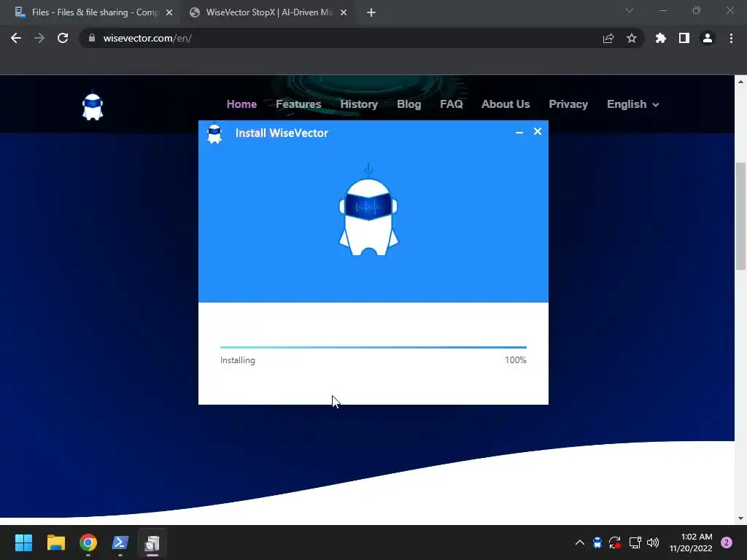Open File Explorer from taskbar
Screen dimensions: 747x560
(55, 542)
